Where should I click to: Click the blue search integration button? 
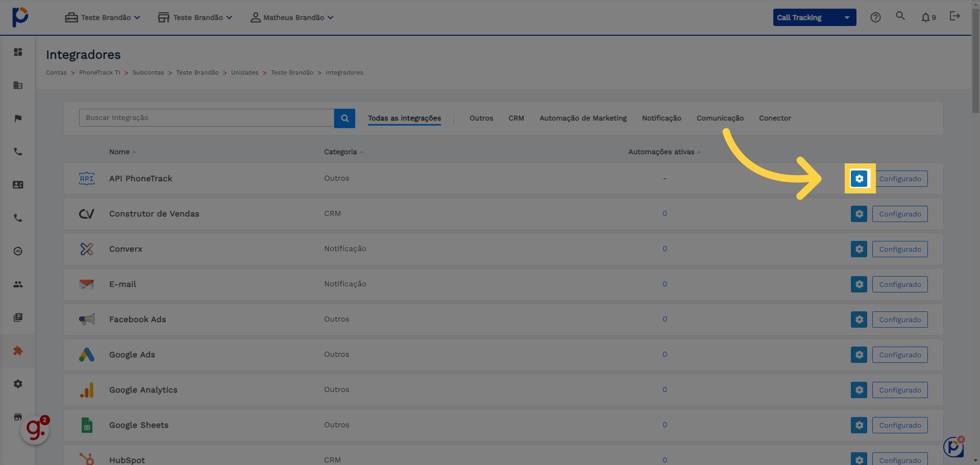[345, 118]
